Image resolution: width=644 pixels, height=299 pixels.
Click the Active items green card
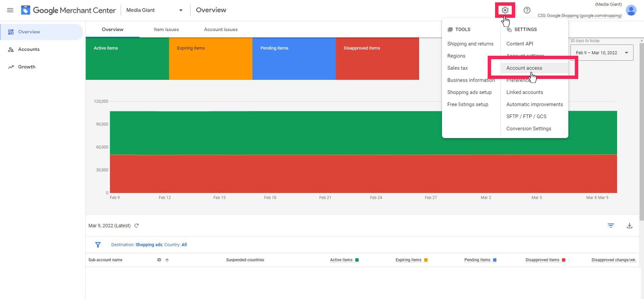127,58
